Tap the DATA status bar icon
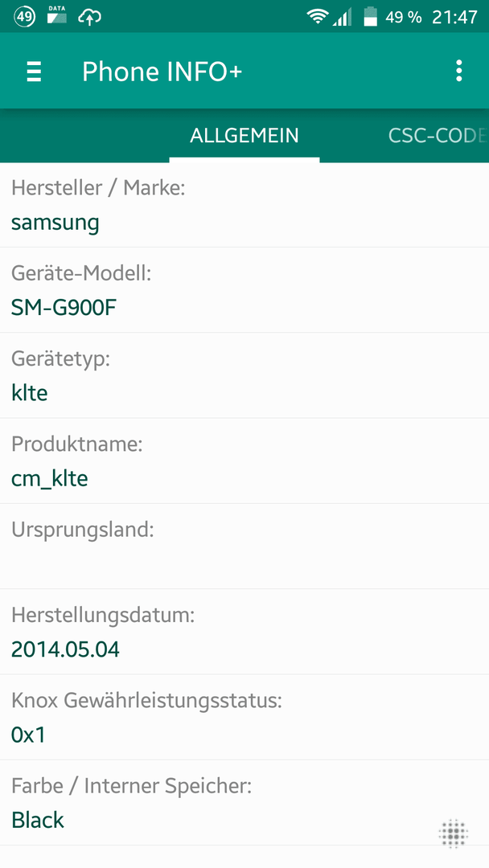 [57, 15]
